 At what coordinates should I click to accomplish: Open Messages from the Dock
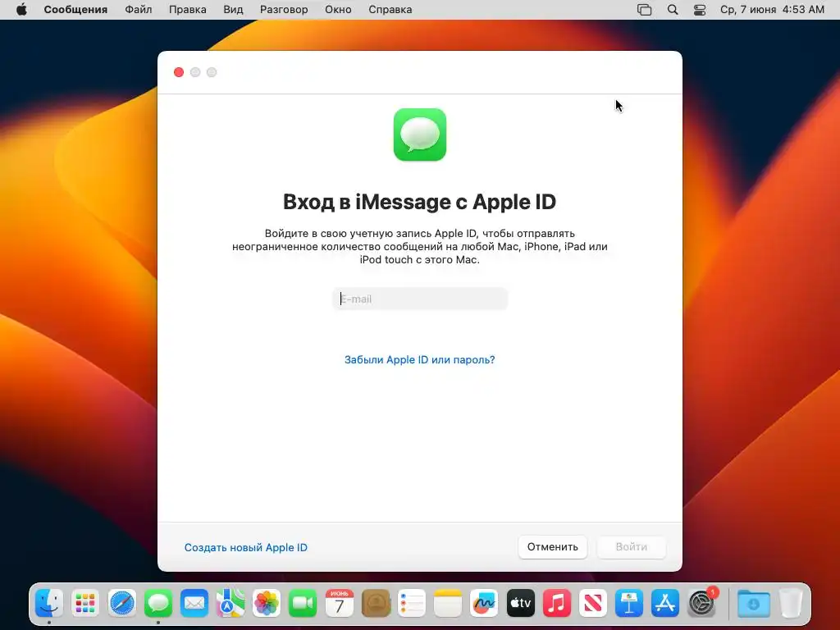[158, 603]
